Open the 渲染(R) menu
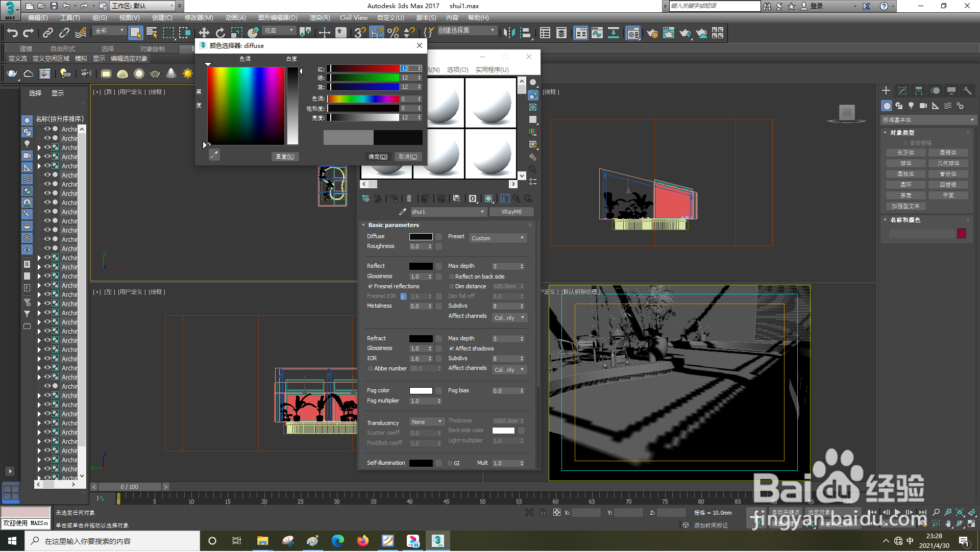 coord(320,18)
